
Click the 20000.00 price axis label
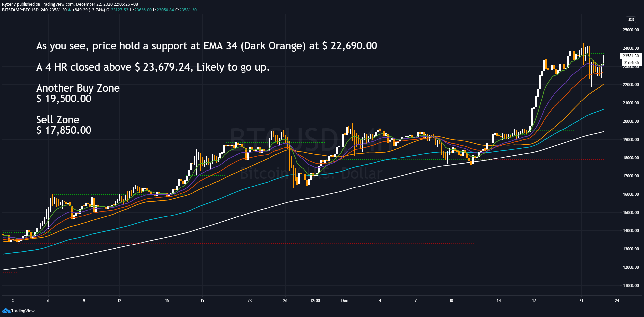click(x=631, y=121)
